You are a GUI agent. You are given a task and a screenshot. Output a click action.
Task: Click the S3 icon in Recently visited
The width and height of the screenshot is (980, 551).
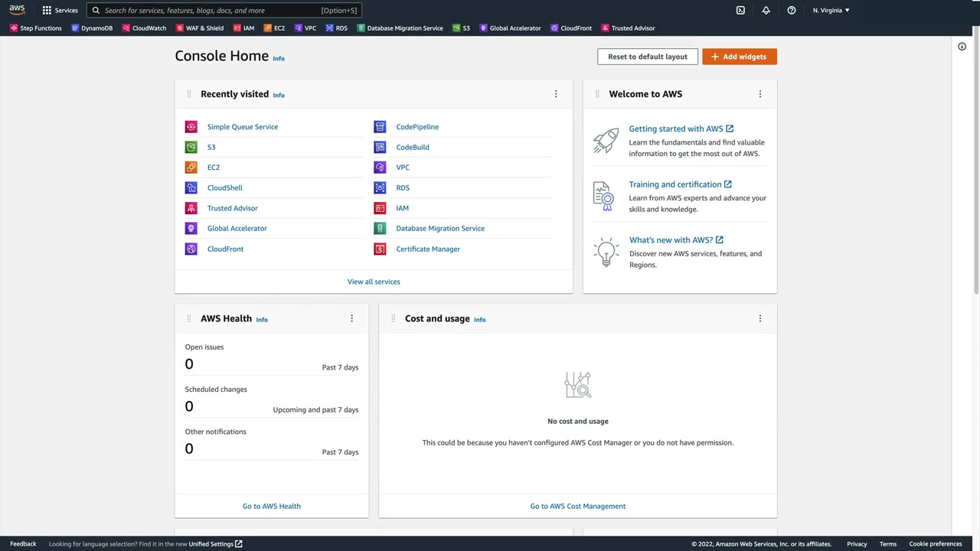191,147
